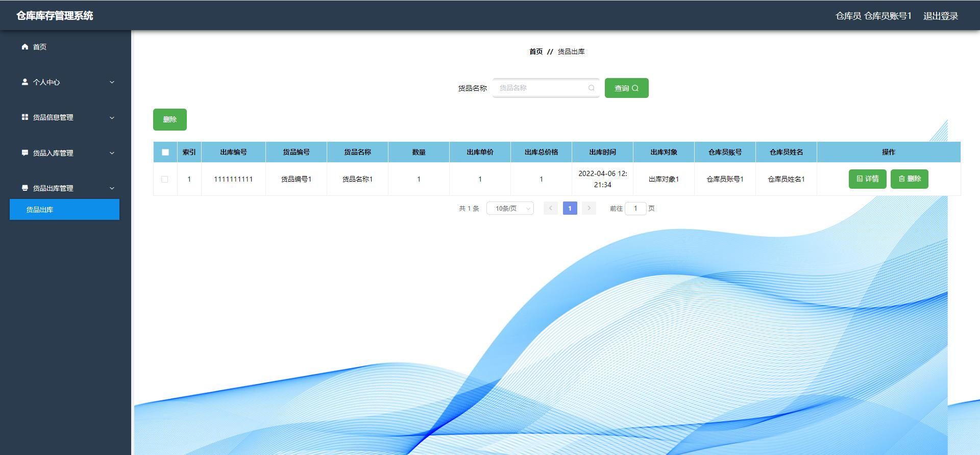Open the 货品入库管理 sidebar menu

pyautogui.click(x=64, y=153)
